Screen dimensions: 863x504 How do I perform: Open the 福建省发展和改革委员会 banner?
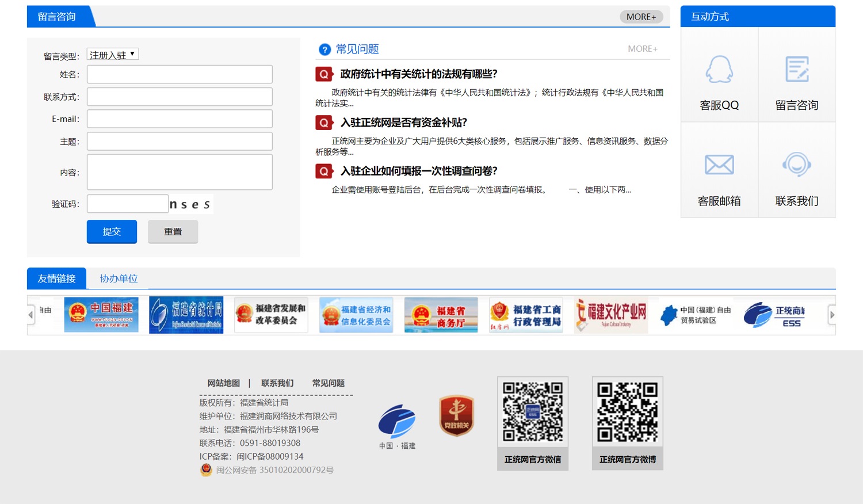[x=271, y=315]
